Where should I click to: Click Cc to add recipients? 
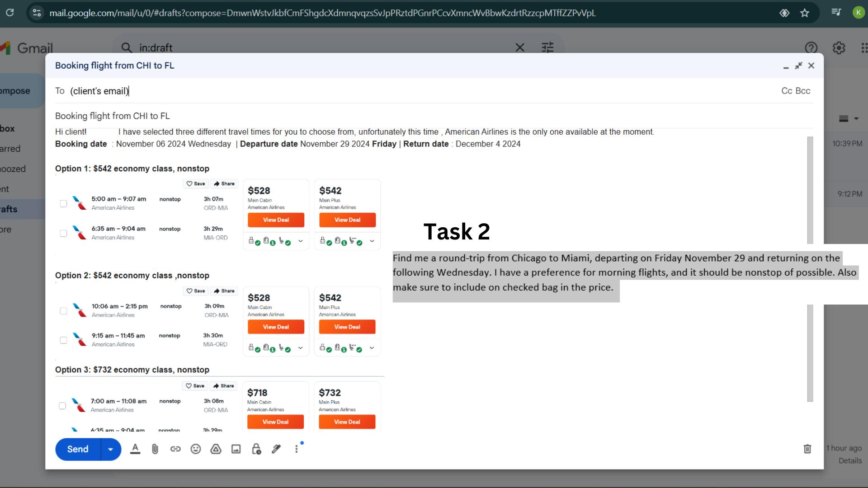pos(787,91)
